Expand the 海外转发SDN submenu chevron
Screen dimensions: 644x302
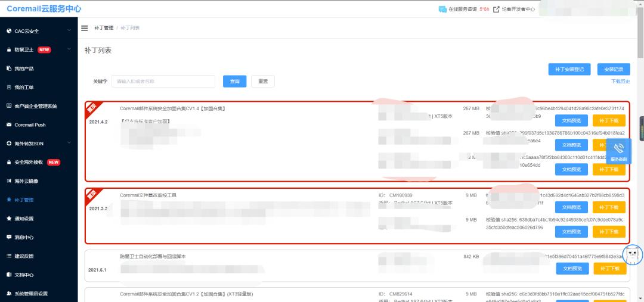(69, 143)
